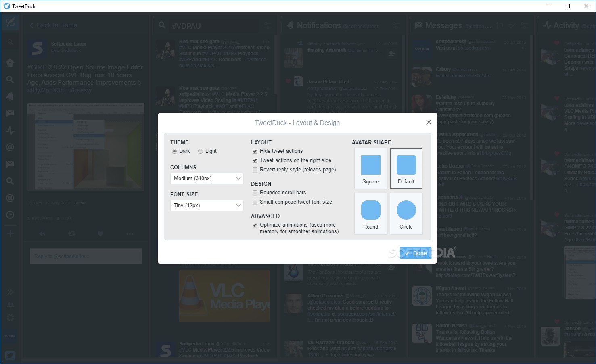Click the Activity column header icon

(547, 25)
